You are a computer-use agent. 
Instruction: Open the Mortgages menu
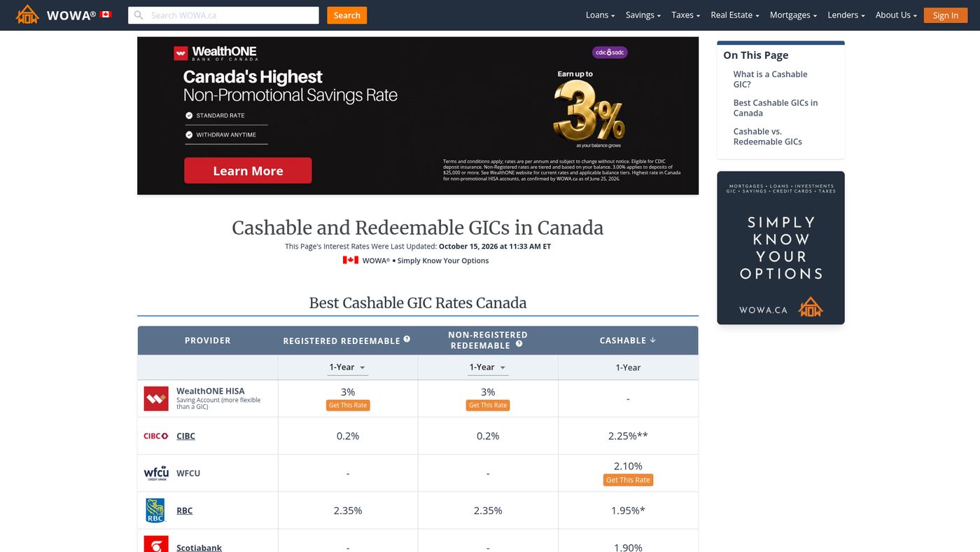[x=793, y=15]
